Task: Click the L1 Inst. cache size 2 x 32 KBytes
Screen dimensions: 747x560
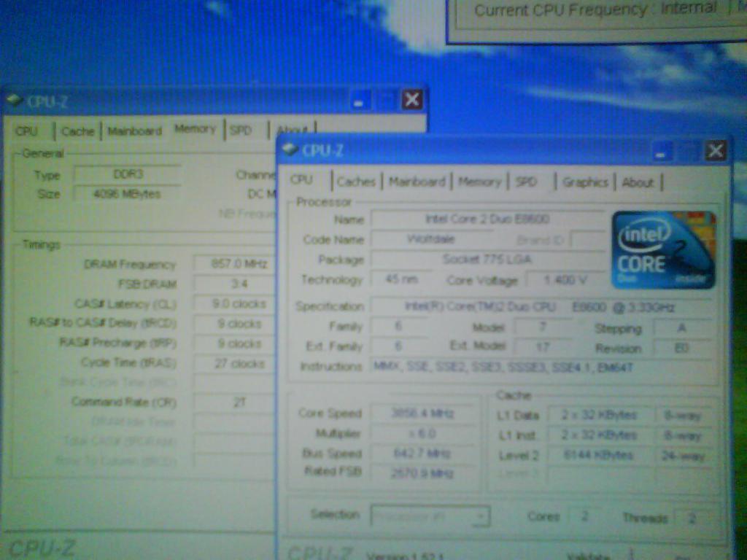Action: (600, 435)
